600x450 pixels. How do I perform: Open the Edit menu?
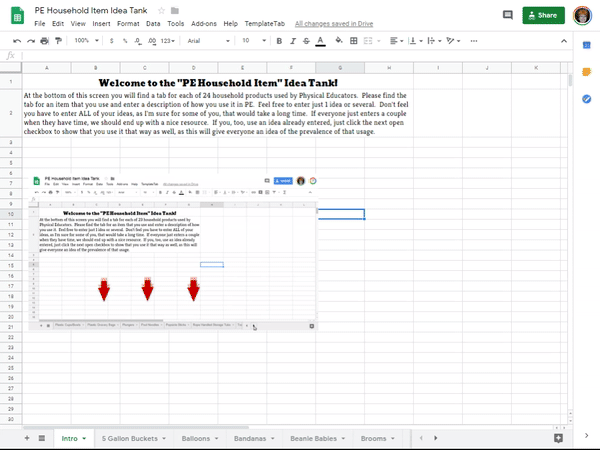pyautogui.click(x=58, y=24)
